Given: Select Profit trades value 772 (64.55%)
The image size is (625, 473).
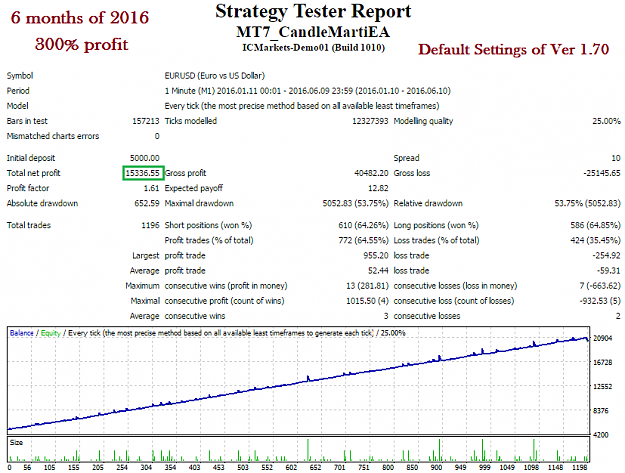Looking at the screenshot, I should (363, 241).
